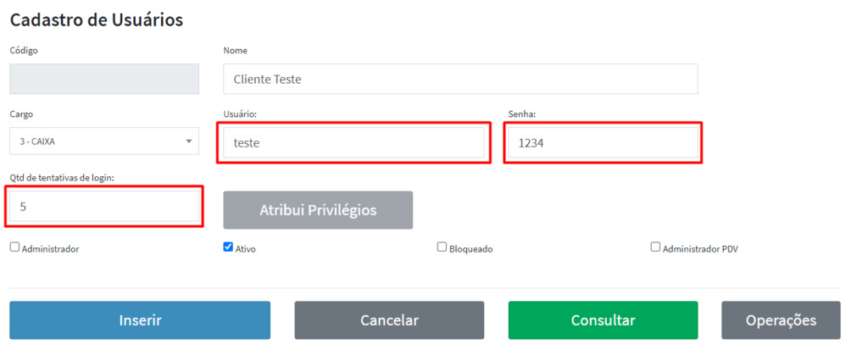
Task: Open the Operações button
Action: (x=781, y=320)
